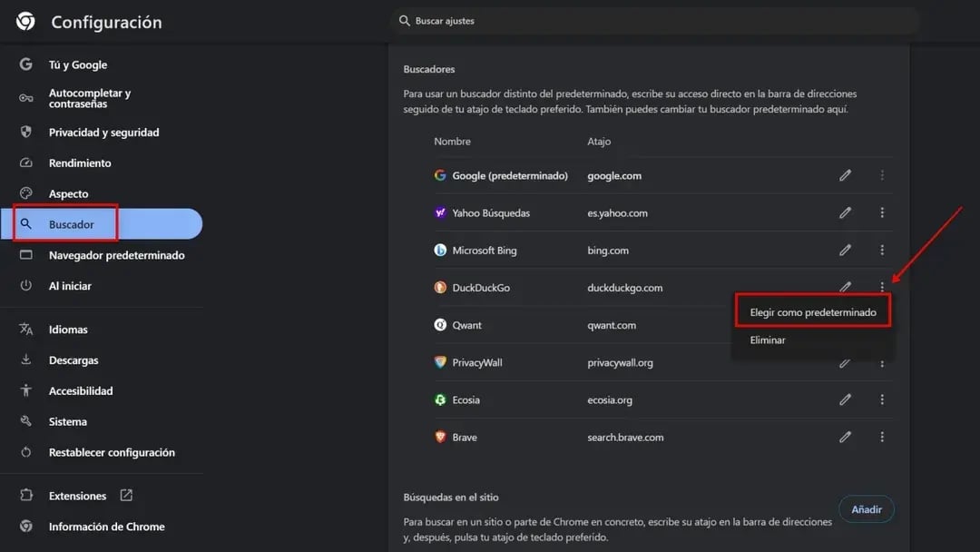Select Buscador in the sidebar
980x552 pixels.
pos(102,224)
